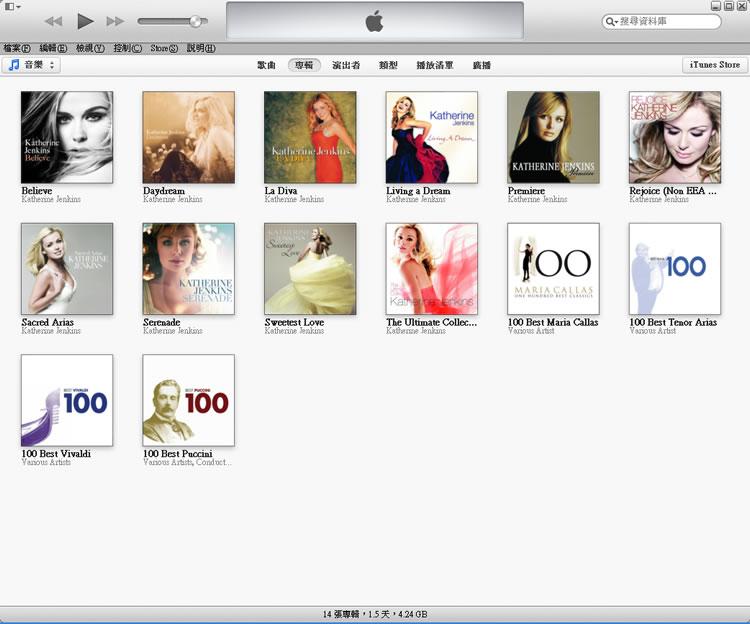Screen dimensions: 750x624
Task: Switch to the 播放清單 playlists tab
Action: pyautogui.click(x=434, y=65)
